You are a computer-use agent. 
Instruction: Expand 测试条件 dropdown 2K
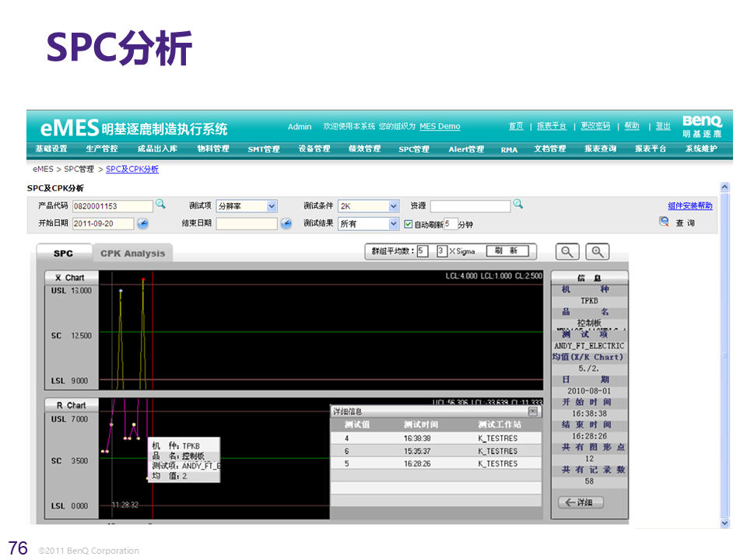point(394,206)
